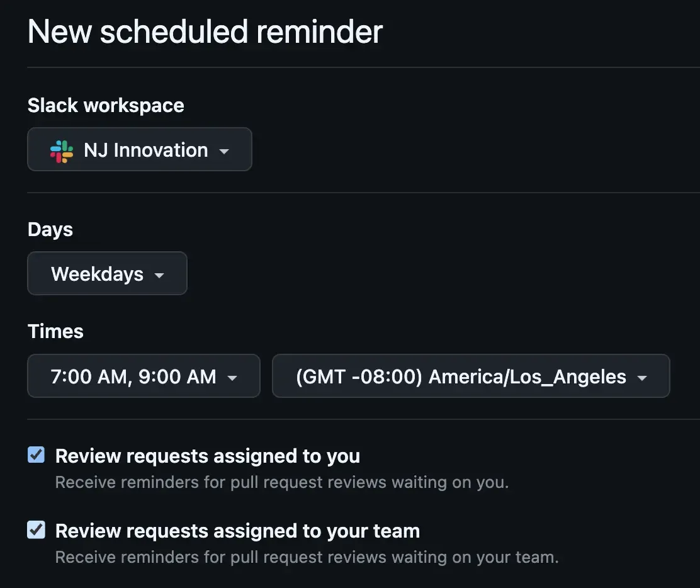Click the chevron on the Weekdays selector
Image resolution: width=700 pixels, height=588 pixels.
click(159, 274)
